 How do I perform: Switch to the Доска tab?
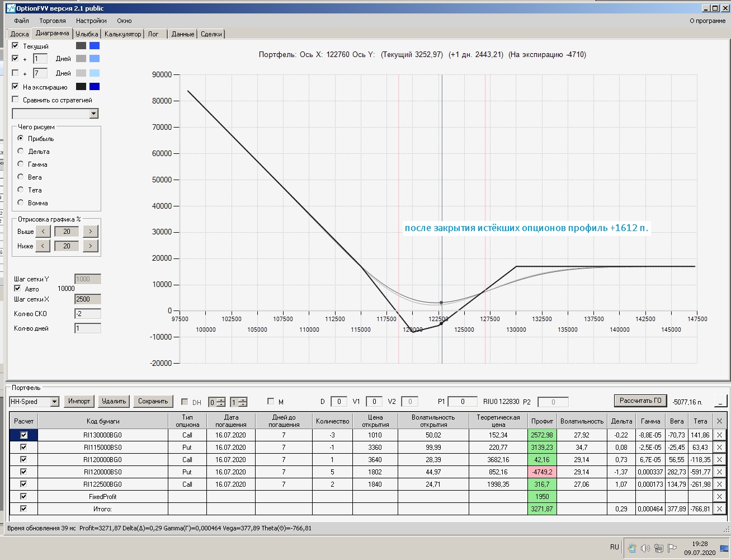click(20, 34)
